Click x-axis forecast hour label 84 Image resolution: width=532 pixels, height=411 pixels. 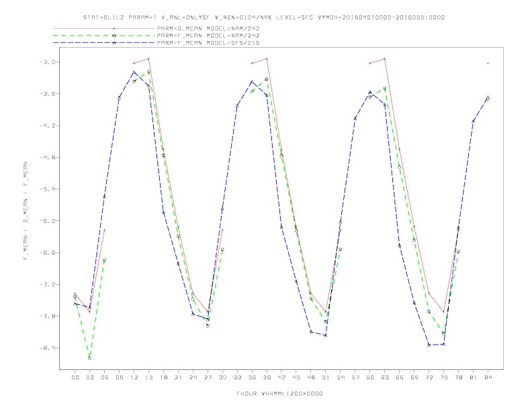(x=488, y=377)
